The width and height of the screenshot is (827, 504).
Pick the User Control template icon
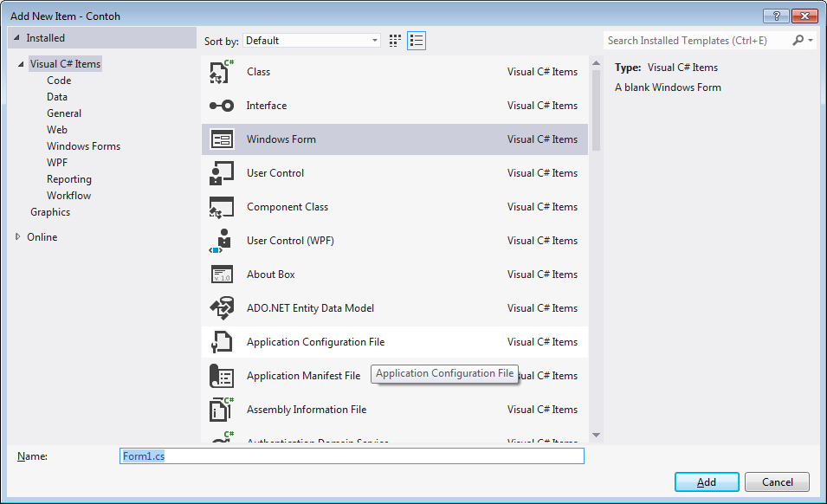pyautogui.click(x=222, y=173)
